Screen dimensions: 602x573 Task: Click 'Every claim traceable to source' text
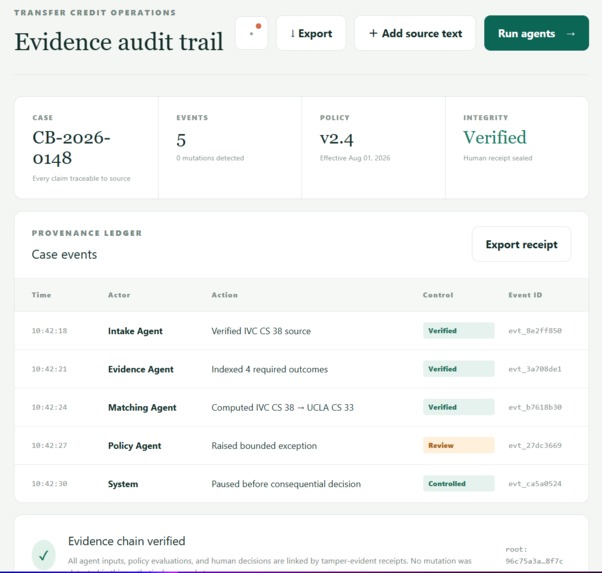click(81, 178)
